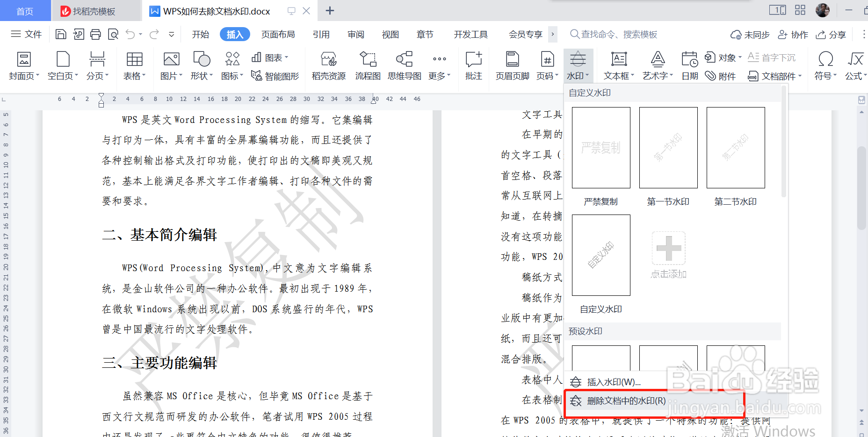Switch to the 引用 tab
The image size is (868, 437).
click(321, 34)
